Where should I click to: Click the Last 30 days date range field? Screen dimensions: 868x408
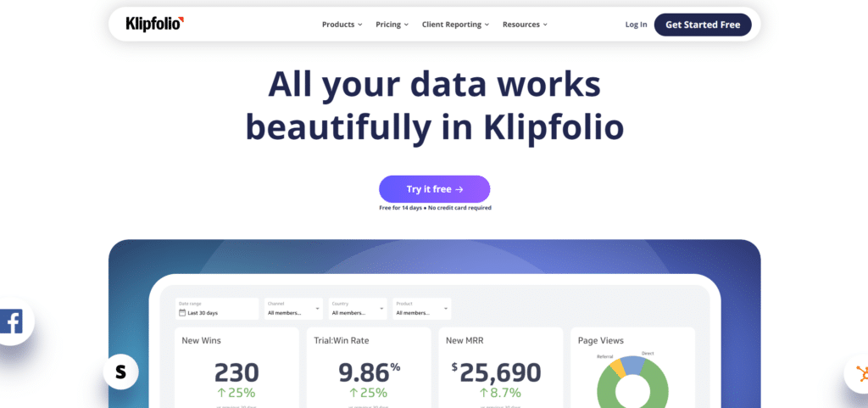(217, 312)
